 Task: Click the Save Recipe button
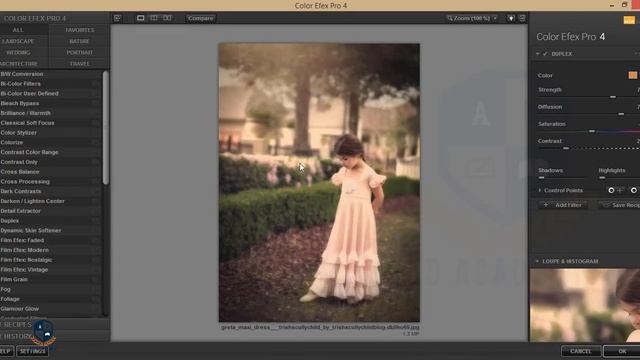point(620,205)
